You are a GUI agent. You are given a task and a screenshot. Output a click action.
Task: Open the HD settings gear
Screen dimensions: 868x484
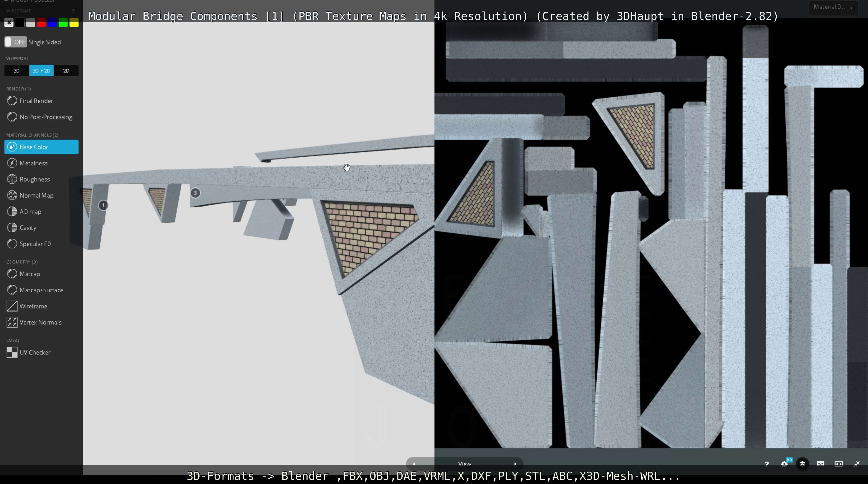[x=784, y=464]
